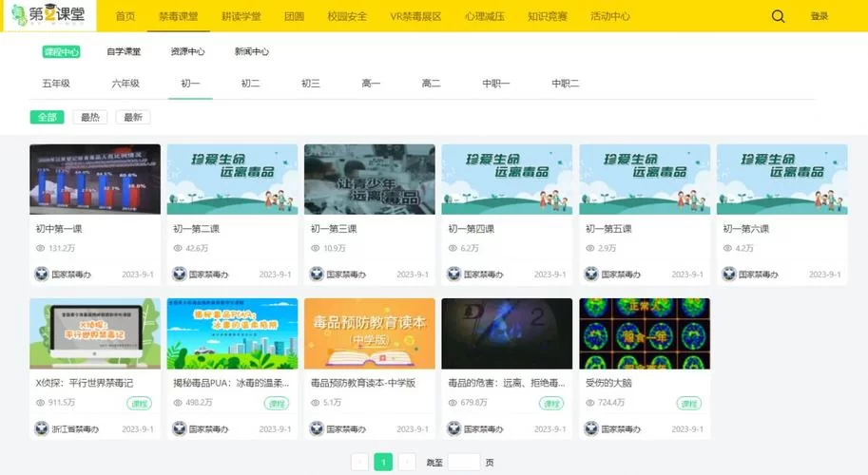Select the 最热 filter button
The image size is (868, 475).
pyautogui.click(x=90, y=117)
